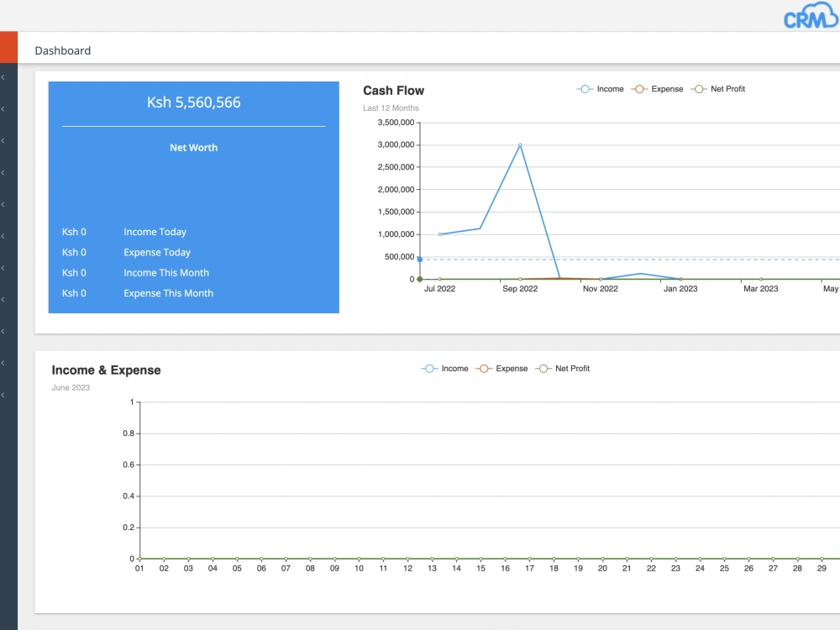Image resolution: width=840 pixels, height=630 pixels.
Task: Toggle Expense series in Cash Flow legend
Action: [658, 89]
